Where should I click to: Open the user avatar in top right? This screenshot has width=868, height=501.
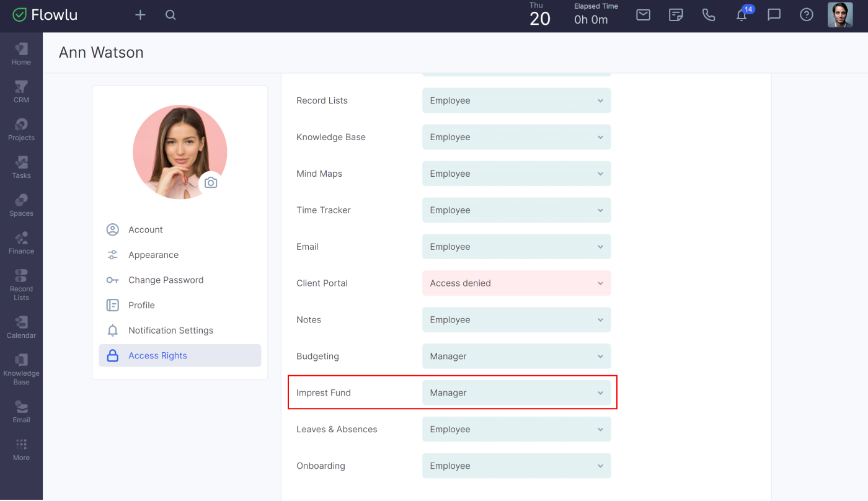[x=840, y=15]
